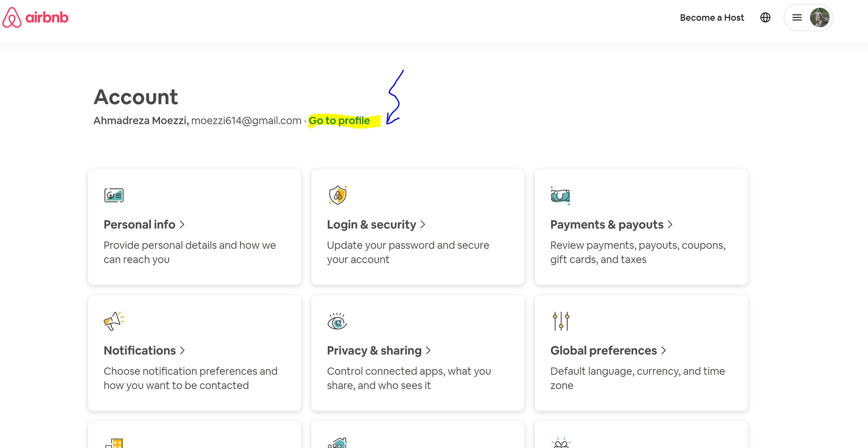
Task: Open the Privacy & sharing heading
Action: click(374, 351)
